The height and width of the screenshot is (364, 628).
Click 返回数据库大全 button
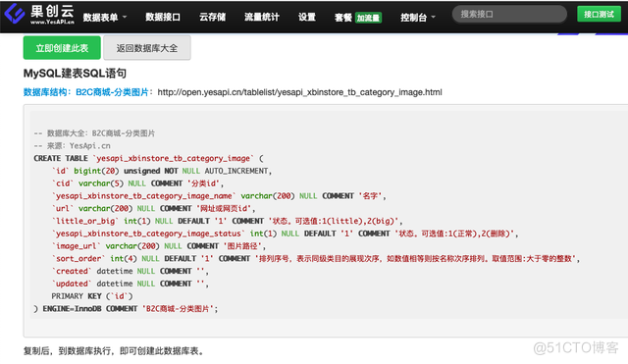coord(147,48)
